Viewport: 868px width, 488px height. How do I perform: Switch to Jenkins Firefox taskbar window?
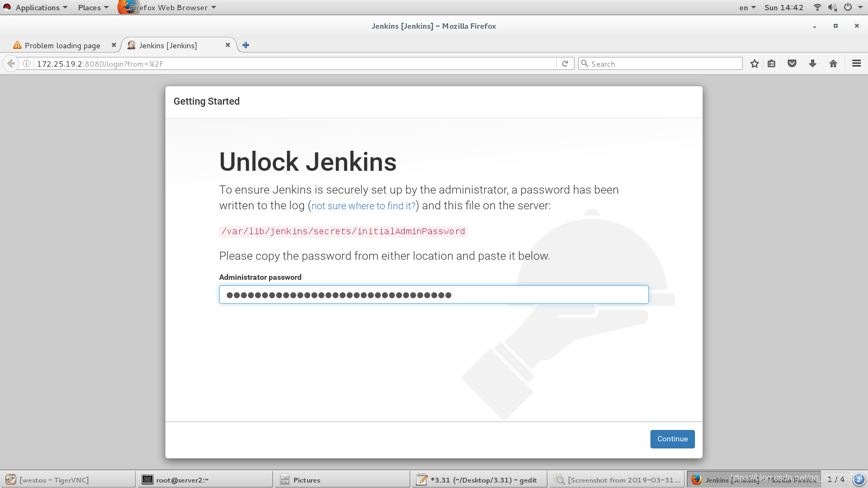[x=754, y=479]
